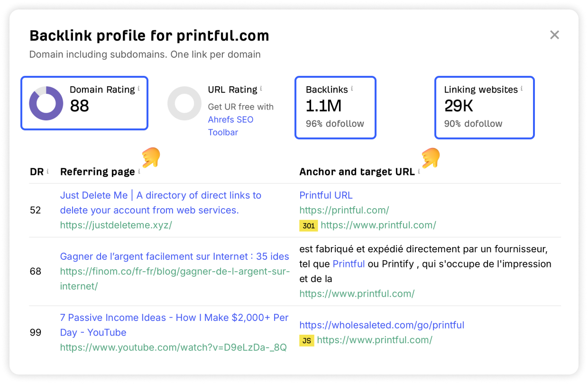Visit the justdeleteme.xyz URL
Screen dimensions: 588x384
tap(116, 225)
